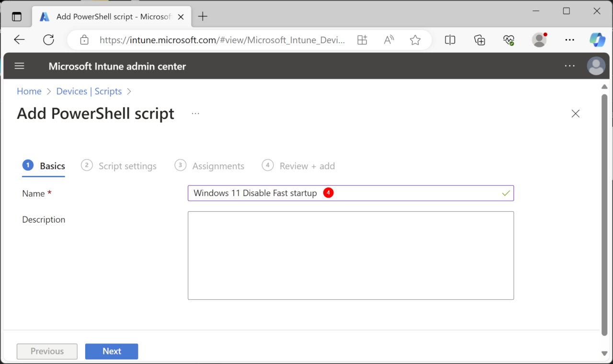Follow the Devices | Scripts breadcrumb link
Screen dimensions: 613x364
pos(89,91)
